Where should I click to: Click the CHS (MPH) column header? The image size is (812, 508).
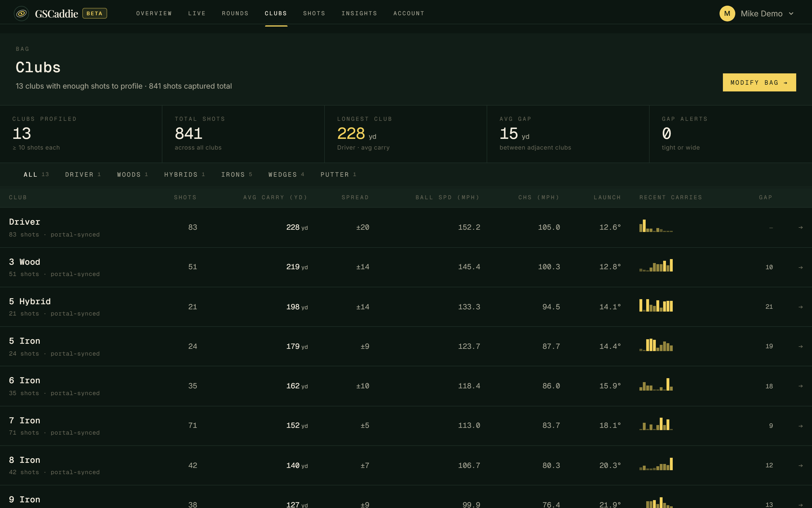[539, 197]
